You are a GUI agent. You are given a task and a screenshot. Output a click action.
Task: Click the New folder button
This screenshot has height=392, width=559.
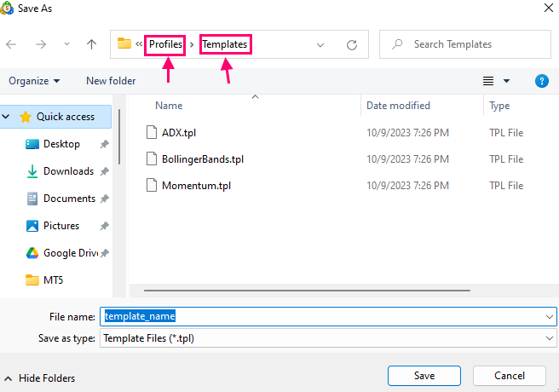point(111,81)
